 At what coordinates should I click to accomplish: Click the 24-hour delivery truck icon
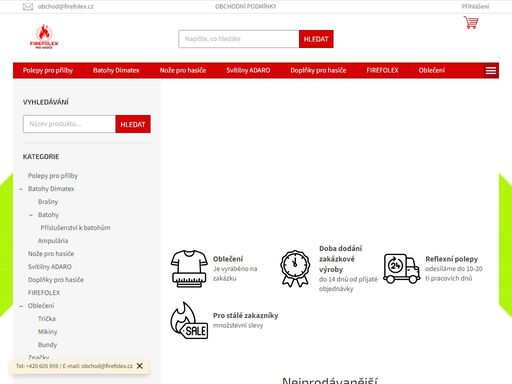(x=401, y=269)
